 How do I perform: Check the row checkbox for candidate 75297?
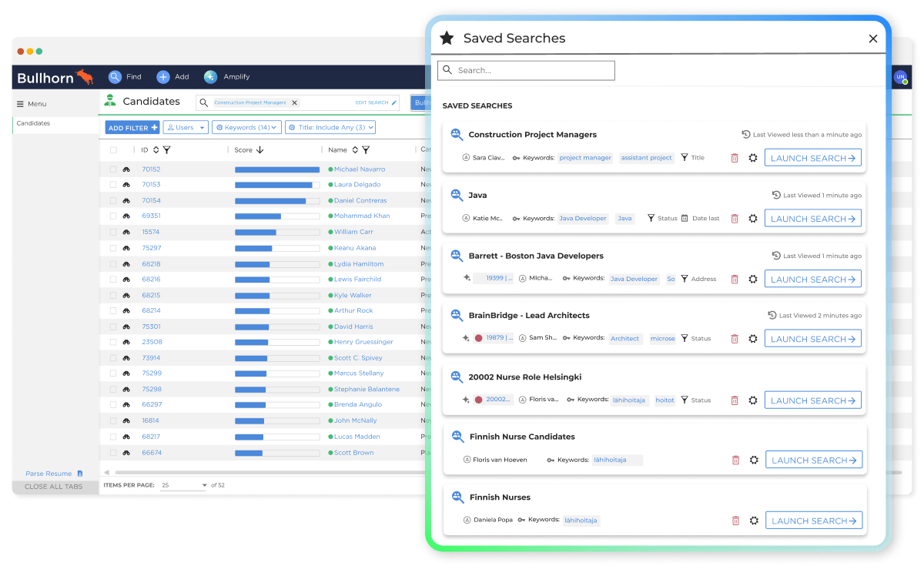pyautogui.click(x=113, y=248)
